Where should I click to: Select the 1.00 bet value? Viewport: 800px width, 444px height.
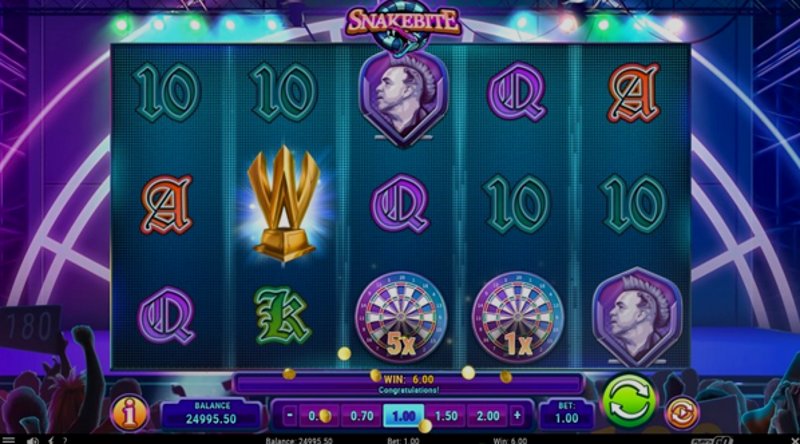404,416
